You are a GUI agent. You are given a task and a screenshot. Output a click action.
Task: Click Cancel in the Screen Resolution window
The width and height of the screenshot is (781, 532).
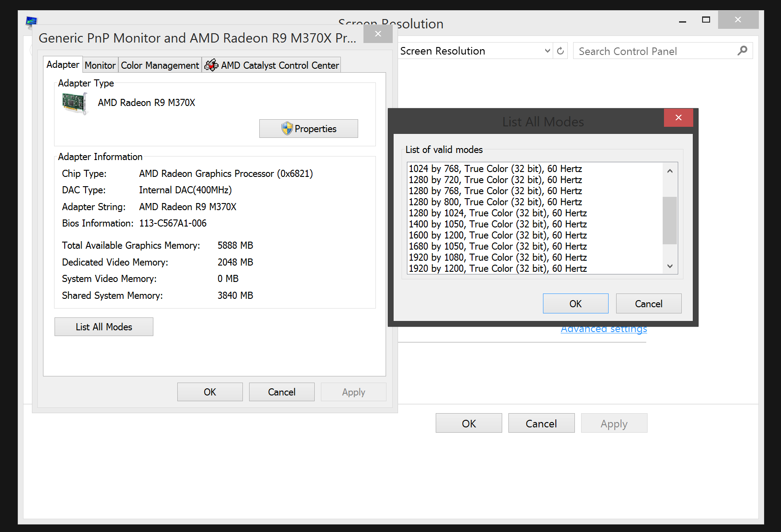542,423
